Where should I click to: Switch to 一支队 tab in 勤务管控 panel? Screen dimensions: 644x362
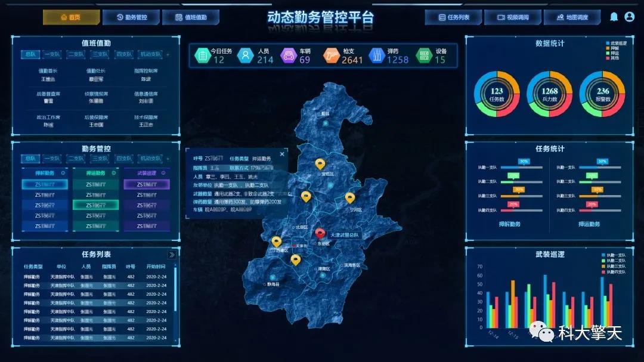[52, 159]
